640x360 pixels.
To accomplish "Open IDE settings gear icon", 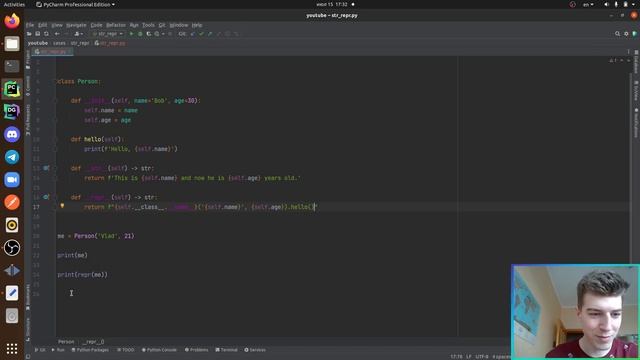I will point(626,34).
